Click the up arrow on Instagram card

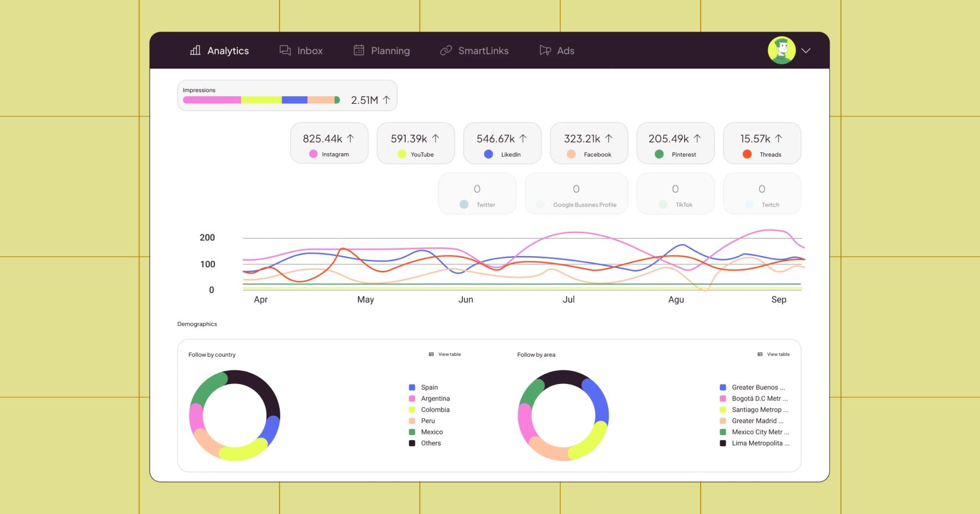351,138
